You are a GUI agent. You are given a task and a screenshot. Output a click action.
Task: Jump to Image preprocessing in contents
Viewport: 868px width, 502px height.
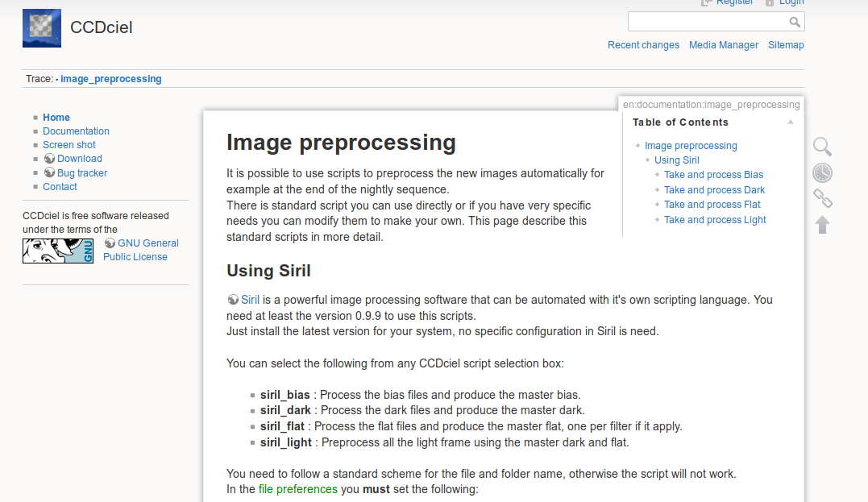coord(691,146)
